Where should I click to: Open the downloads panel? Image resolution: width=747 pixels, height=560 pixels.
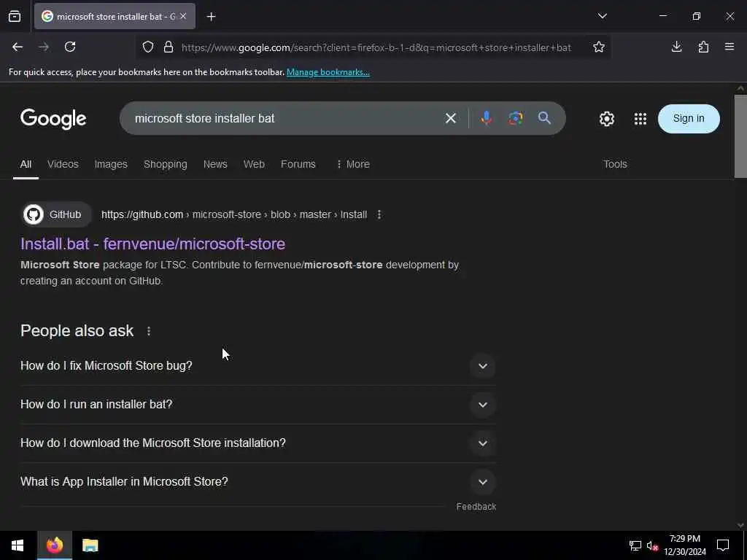[x=676, y=47]
